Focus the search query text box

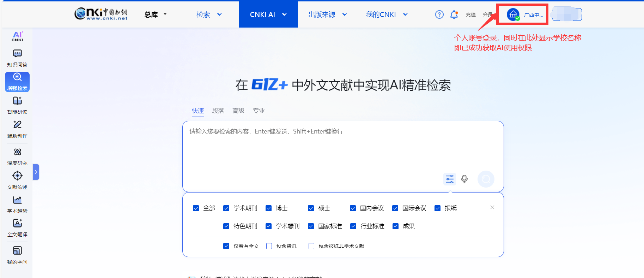click(343, 156)
